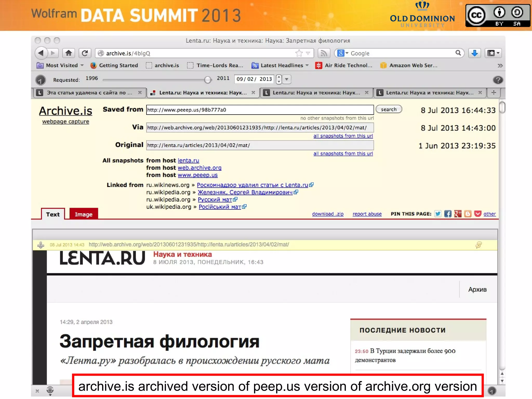This screenshot has height=399, width=532.
Task: Click the date stepper arrows
Action: click(279, 79)
